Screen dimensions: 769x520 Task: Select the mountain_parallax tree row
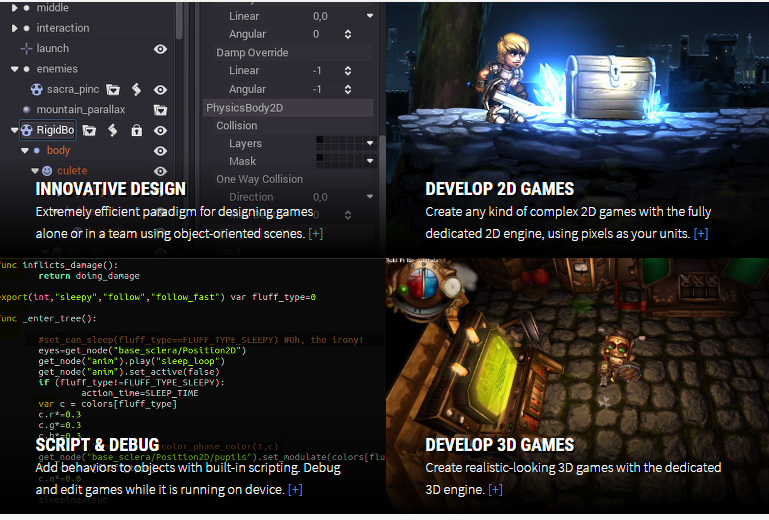pos(92,110)
